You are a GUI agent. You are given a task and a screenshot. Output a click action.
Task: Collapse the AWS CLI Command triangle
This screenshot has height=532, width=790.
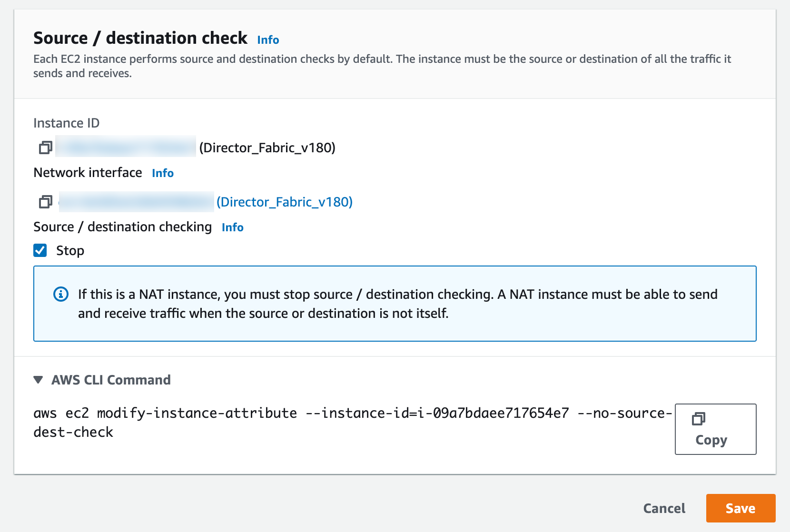[x=39, y=380]
